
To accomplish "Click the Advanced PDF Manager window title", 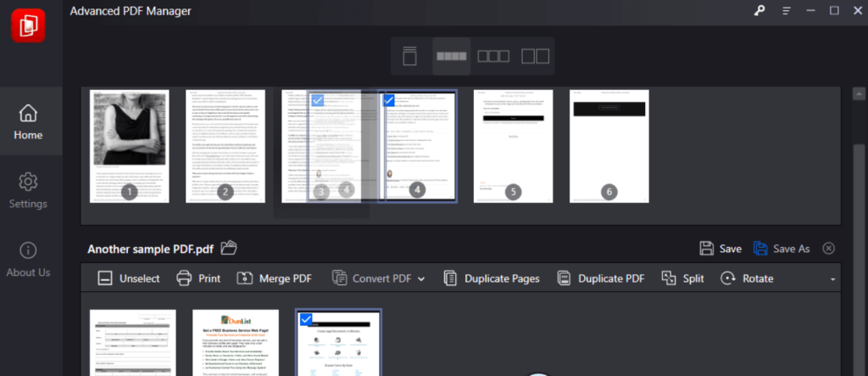I will 131,11.
